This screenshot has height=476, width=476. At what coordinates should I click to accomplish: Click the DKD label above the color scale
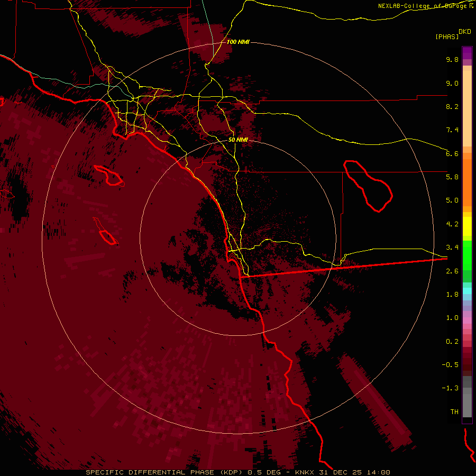465,32
